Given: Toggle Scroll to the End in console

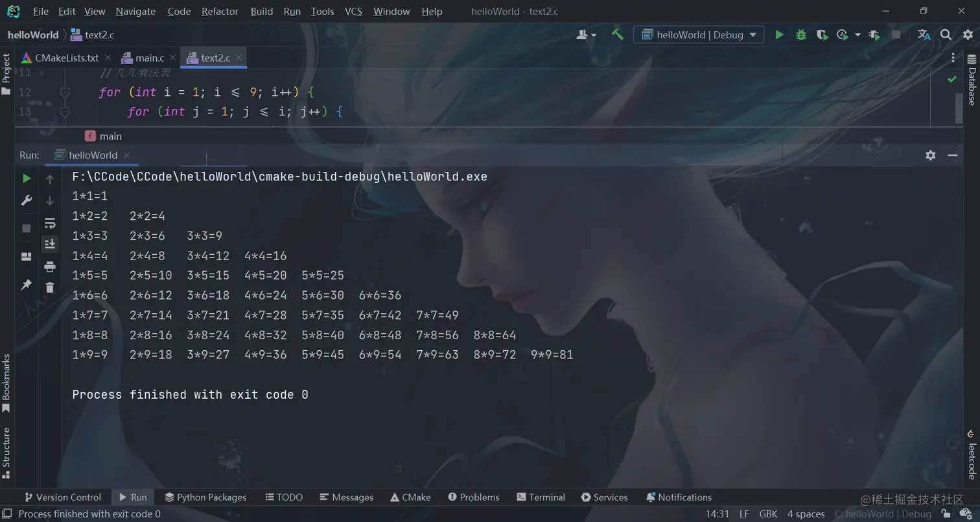Looking at the screenshot, I should (50, 244).
